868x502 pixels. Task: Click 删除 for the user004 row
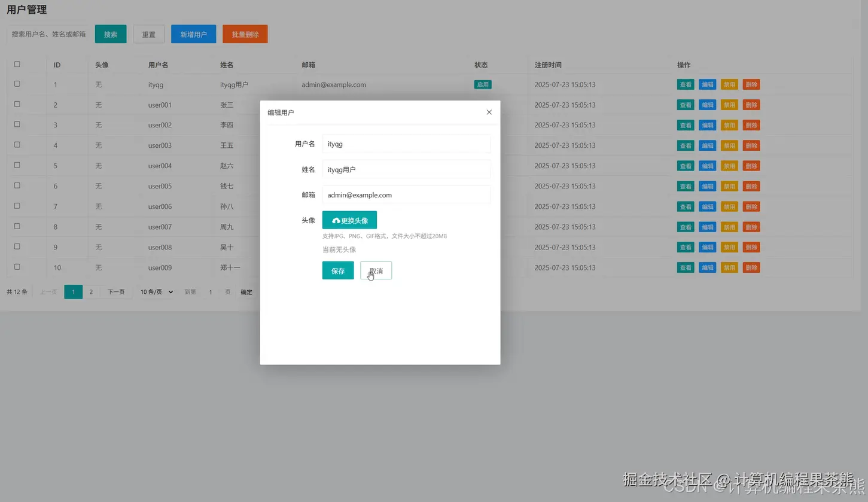(751, 166)
